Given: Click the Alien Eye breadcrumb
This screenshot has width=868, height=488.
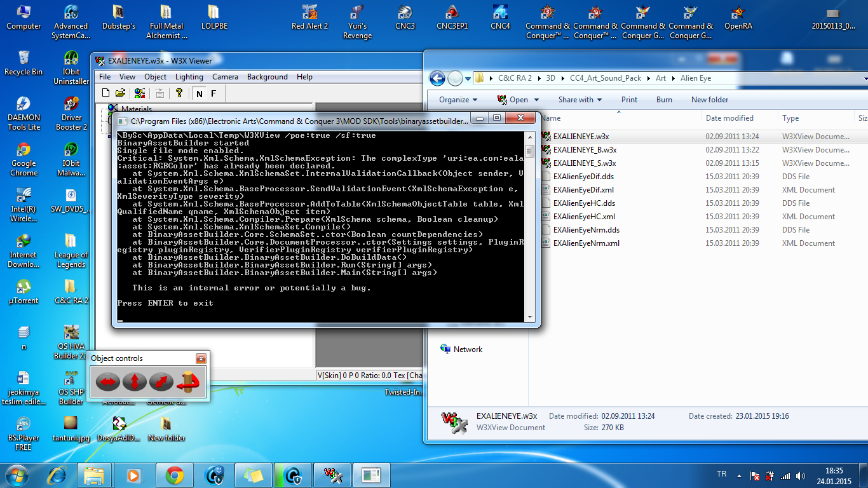Looking at the screenshot, I should coord(696,78).
